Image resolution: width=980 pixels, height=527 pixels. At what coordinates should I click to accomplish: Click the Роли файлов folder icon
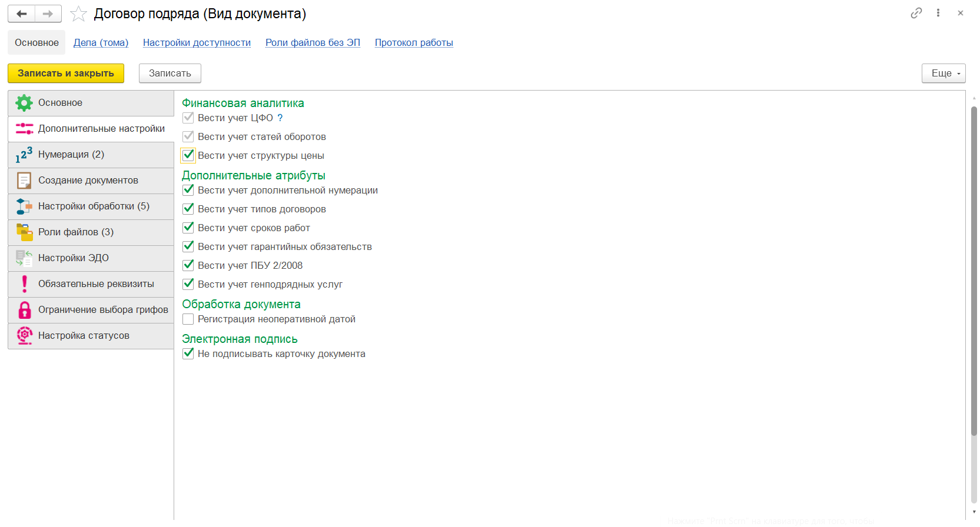point(24,232)
